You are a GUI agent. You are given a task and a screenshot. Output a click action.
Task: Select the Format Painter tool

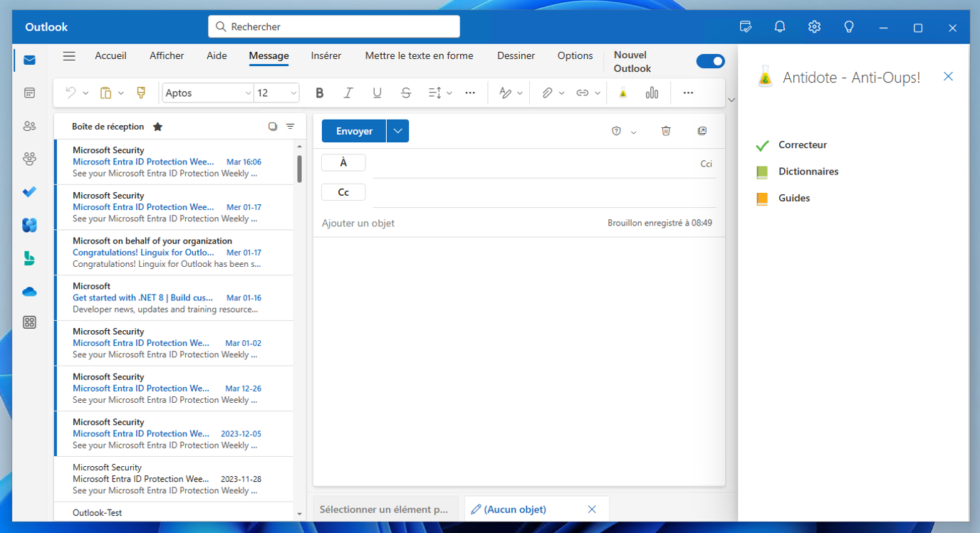[140, 93]
